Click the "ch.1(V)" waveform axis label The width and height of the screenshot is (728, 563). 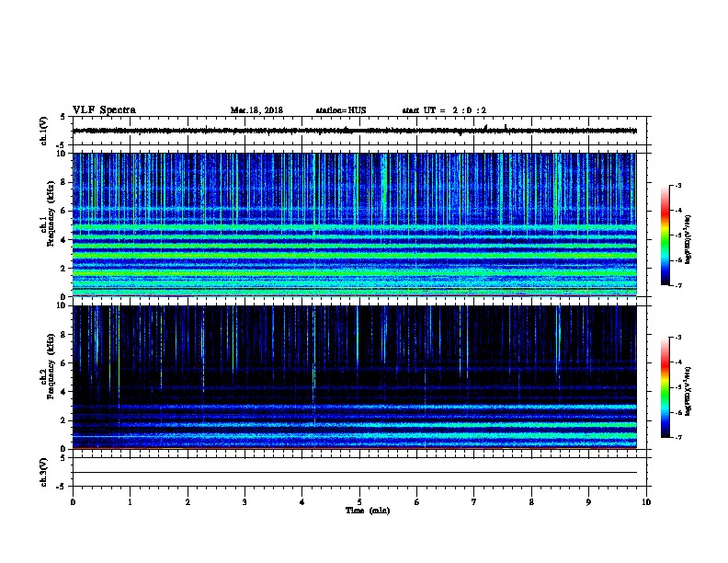(43, 131)
